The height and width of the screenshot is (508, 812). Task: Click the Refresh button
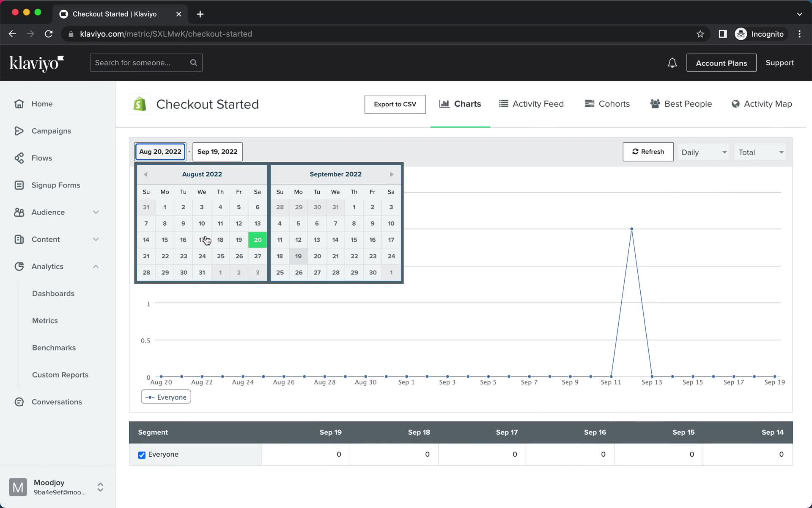coord(648,152)
